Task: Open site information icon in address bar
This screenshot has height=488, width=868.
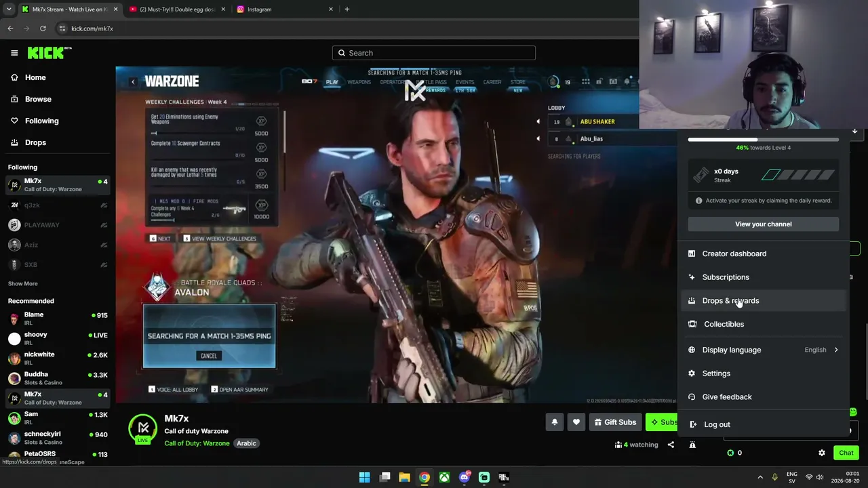Action: 62,28
